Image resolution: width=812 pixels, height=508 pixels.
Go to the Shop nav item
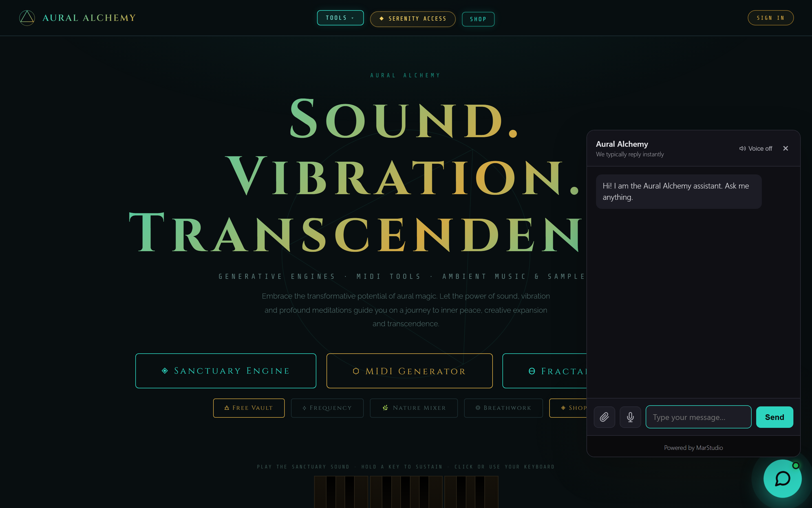tap(478, 19)
